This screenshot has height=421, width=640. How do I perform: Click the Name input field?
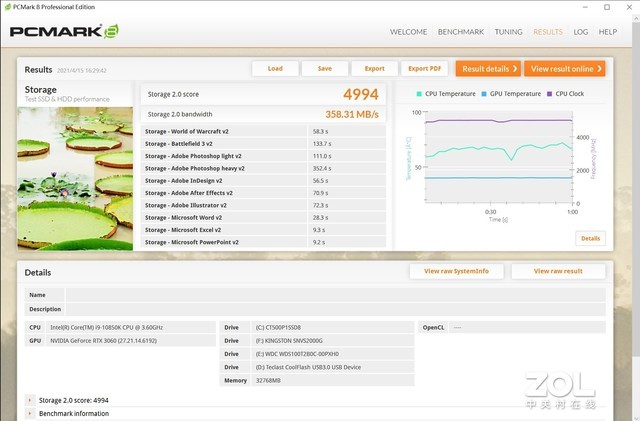336,295
